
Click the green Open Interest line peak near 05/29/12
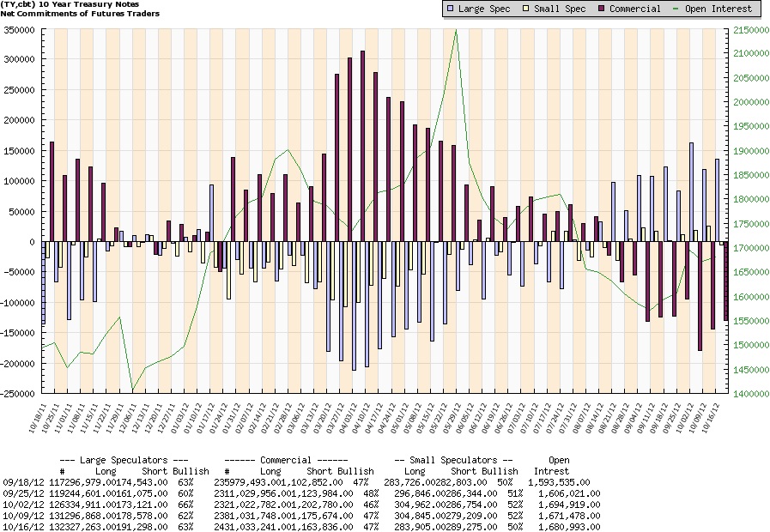click(456, 30)
